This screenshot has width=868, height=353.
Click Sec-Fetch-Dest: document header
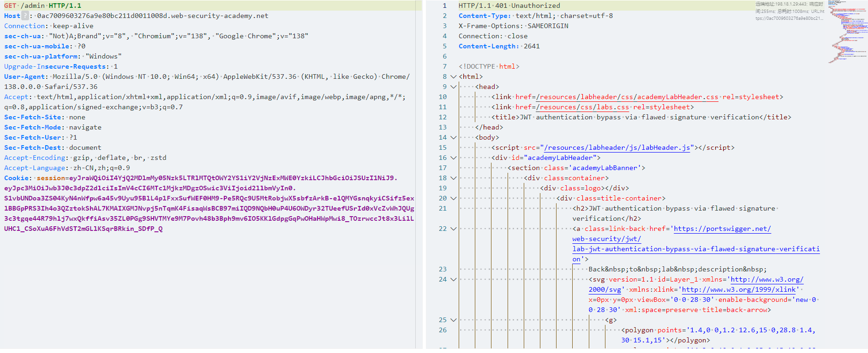click(53, 147)
